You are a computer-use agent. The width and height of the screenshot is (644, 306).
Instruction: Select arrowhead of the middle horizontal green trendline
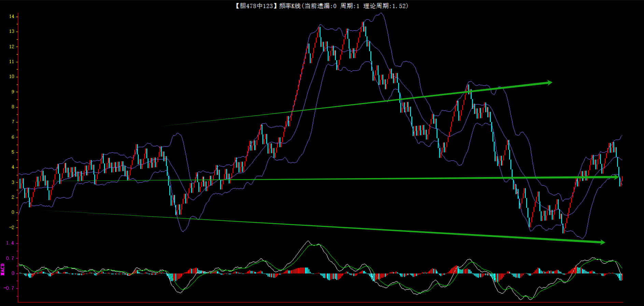616,177
